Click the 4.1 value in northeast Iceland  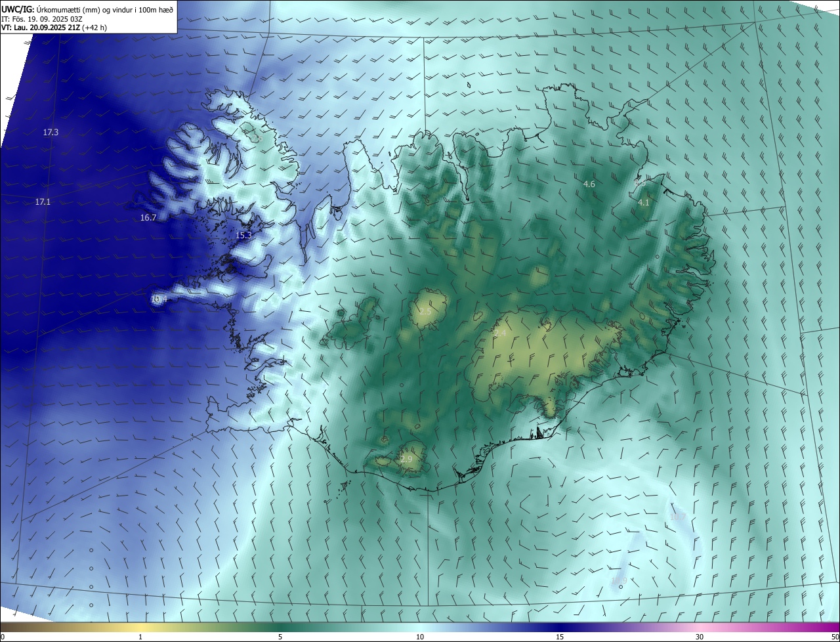point(644,203)
